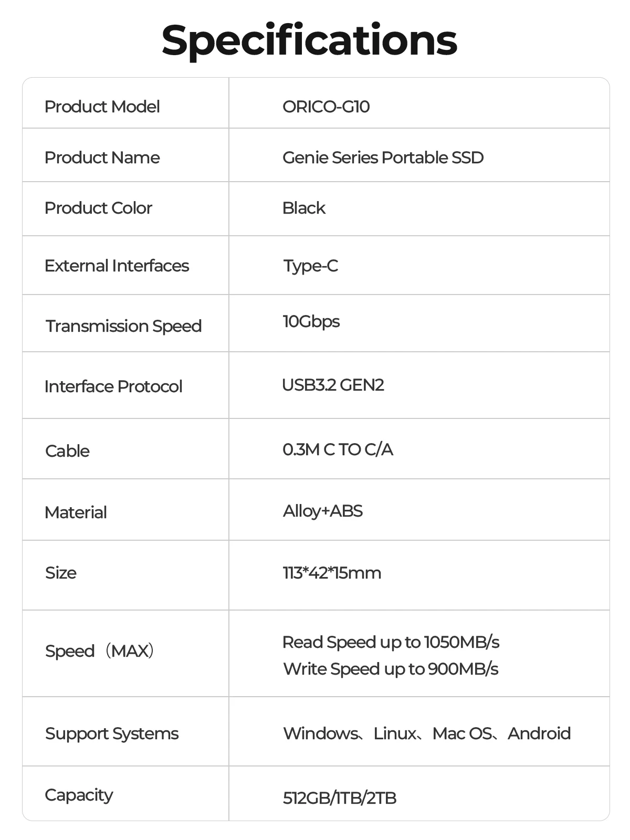The width and height of the screenshot is (630, 840).
Task: Select the Product Model label
Action: point(102,107)
